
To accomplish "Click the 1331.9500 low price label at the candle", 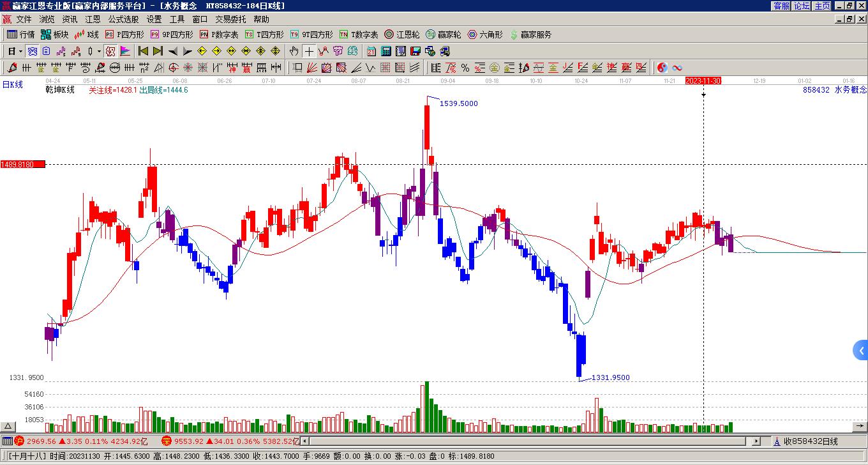I will (610, 377).
